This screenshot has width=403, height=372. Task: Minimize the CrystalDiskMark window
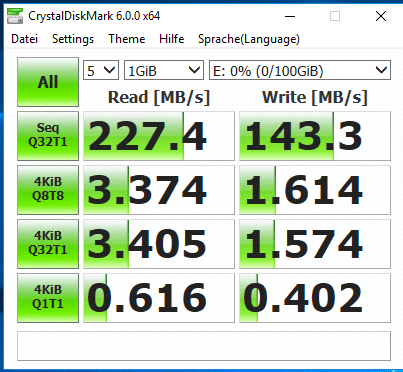tap(290, 16)
